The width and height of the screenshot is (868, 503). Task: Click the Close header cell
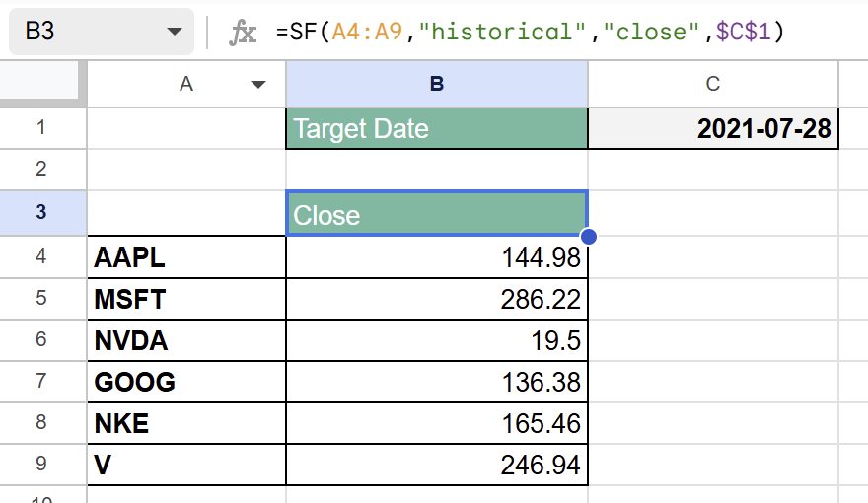point(437,214)
